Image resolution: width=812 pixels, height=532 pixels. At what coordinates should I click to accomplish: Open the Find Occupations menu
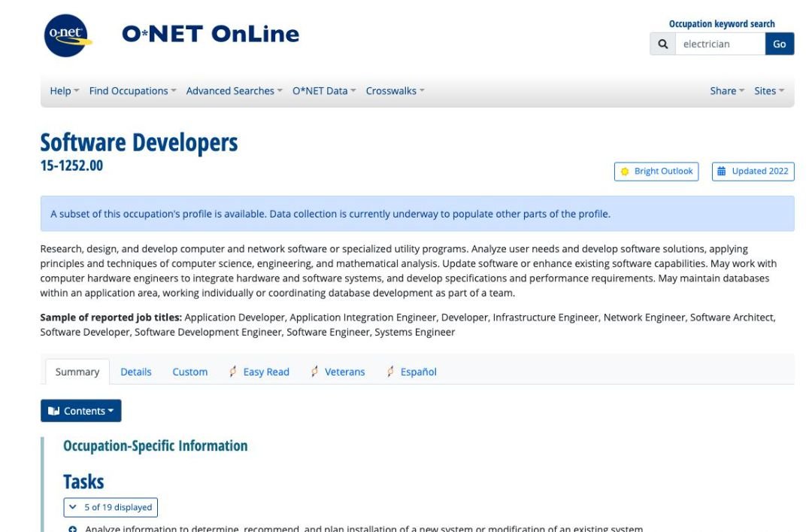132,91
